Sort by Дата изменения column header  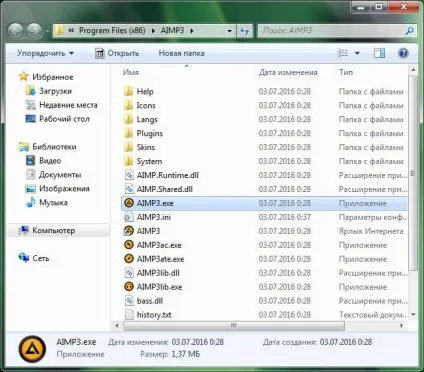click(288, 72)
